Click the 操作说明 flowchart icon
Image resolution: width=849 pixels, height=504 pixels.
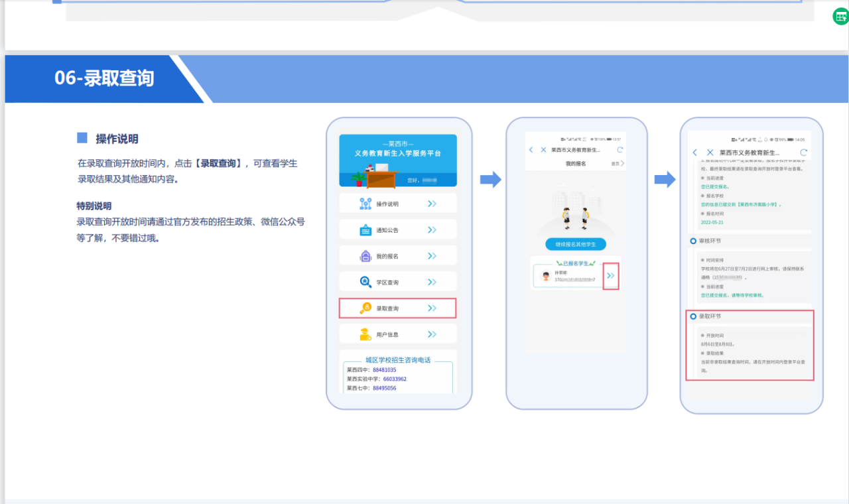click(x=365, y=204)
